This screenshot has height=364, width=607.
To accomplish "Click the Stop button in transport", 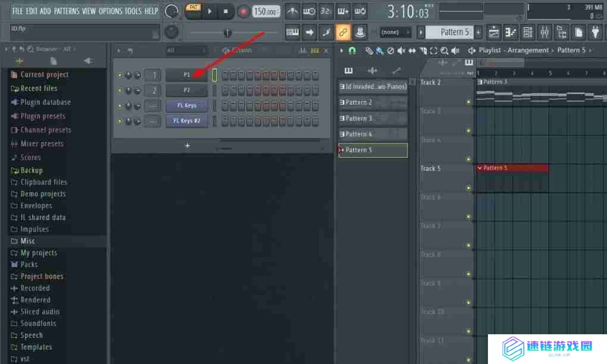I will click(x=226, y=12).
